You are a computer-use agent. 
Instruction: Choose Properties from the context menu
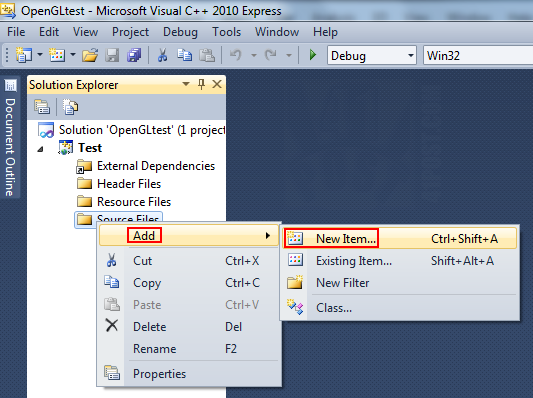click(x=189, y=374)
